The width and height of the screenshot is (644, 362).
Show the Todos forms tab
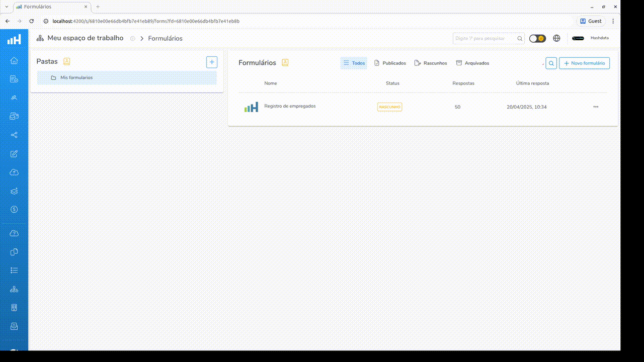pos(354,63)
